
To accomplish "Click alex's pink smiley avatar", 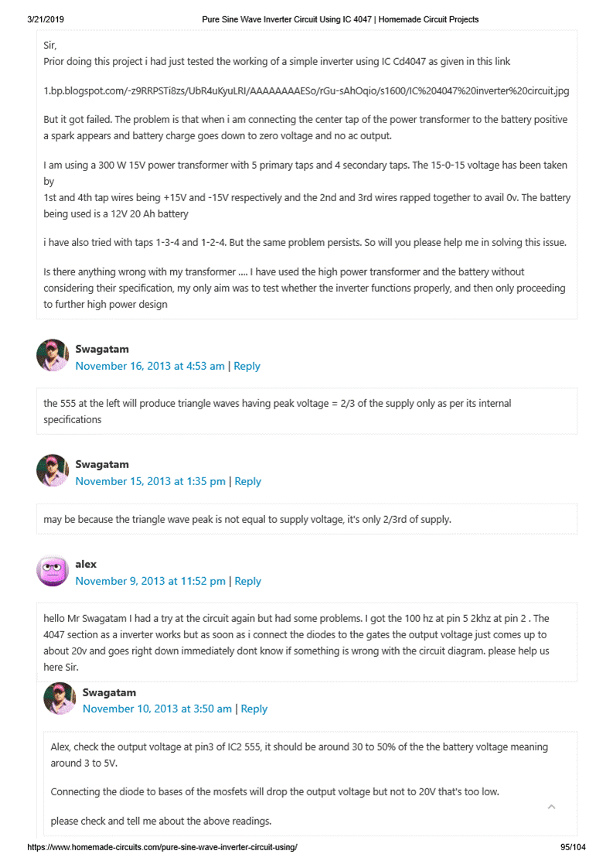I will pos(53,571).
